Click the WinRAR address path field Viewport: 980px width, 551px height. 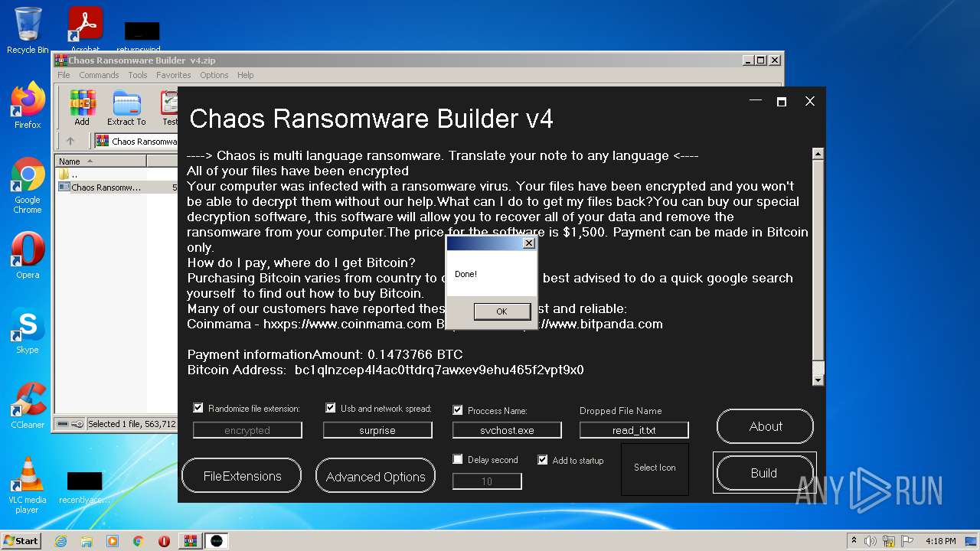point(138,141)
